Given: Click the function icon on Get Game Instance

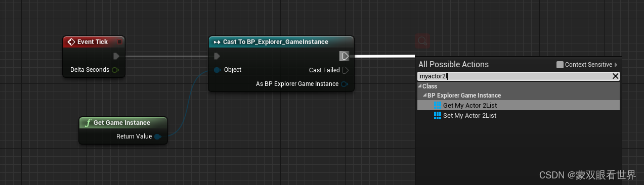Looking at the screenshot, I should (88, 123).
